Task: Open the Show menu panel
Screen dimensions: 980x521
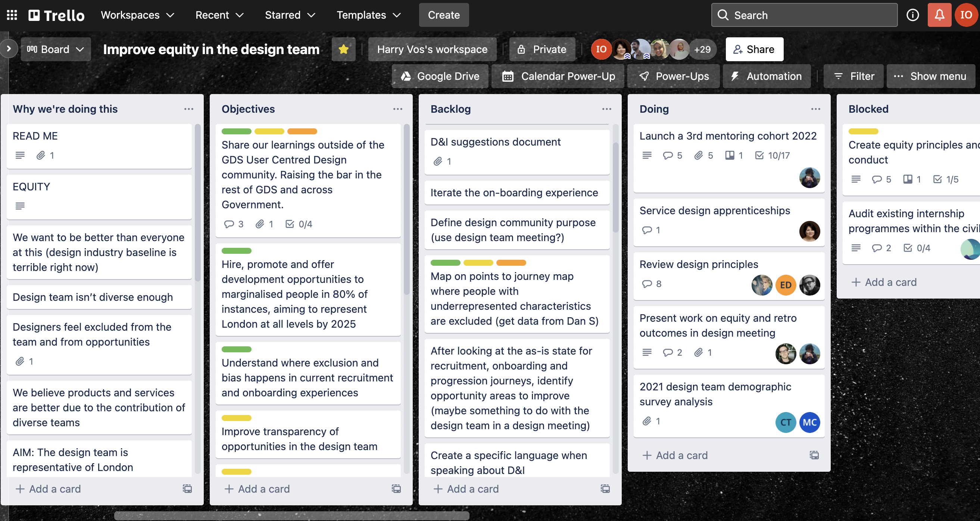Action: (x=938, y=76)
